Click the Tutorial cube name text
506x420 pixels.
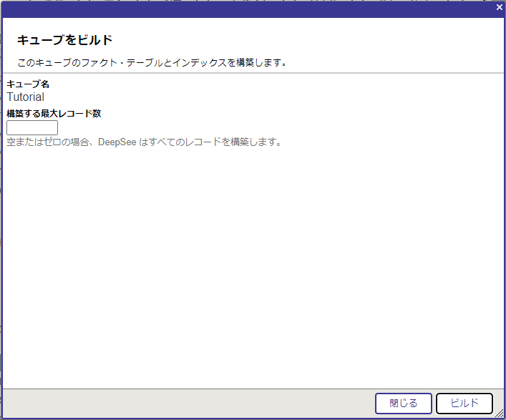click(26, 97)
